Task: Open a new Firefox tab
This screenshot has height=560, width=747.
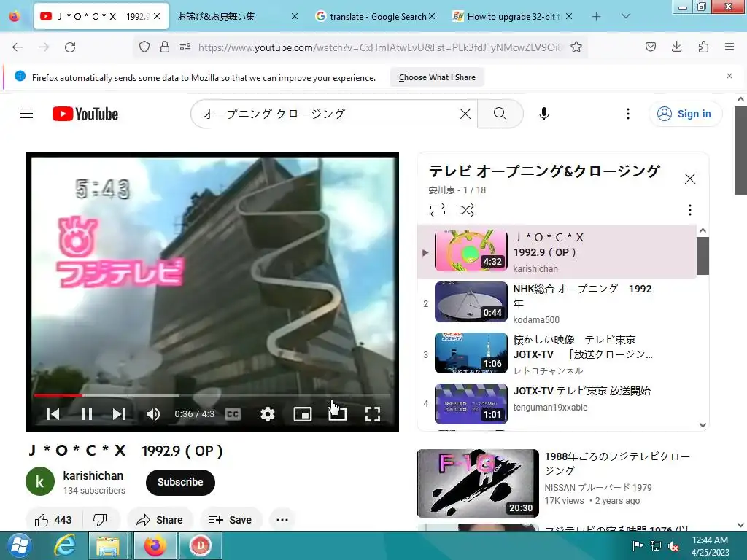Action: coord(597,17)
